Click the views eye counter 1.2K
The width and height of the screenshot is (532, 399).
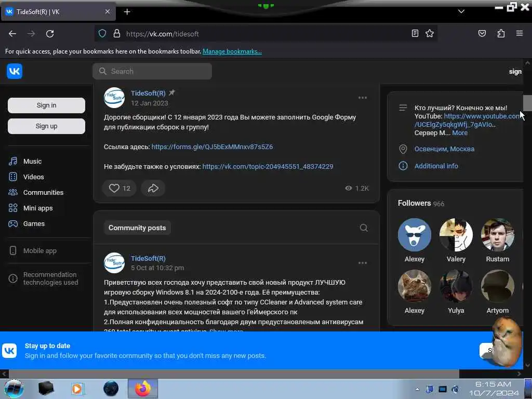pyautogui.click(x=357, y=188)
